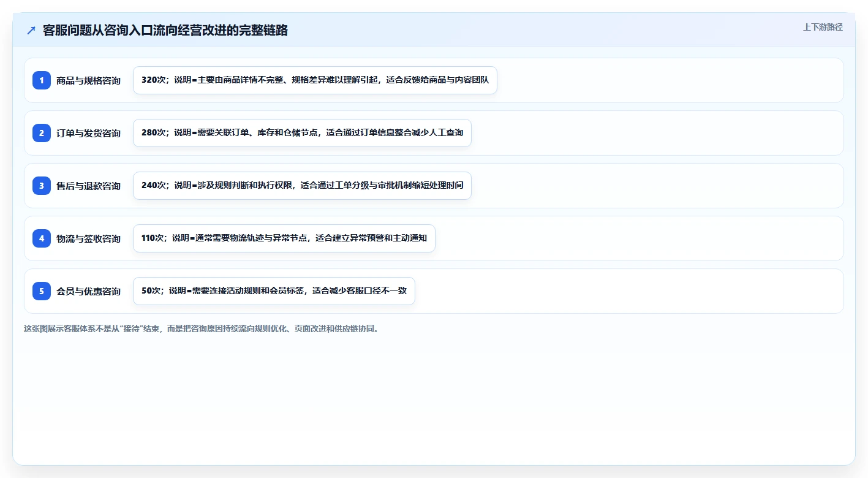Select the 订单与发货咨询 label
868x478 pixels.
88,134
